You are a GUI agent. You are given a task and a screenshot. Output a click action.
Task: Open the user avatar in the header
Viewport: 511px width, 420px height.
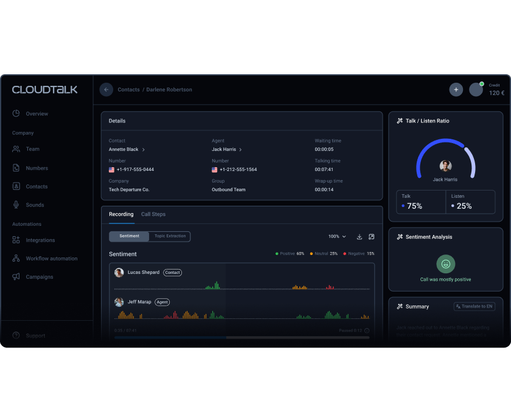(476, 89)
